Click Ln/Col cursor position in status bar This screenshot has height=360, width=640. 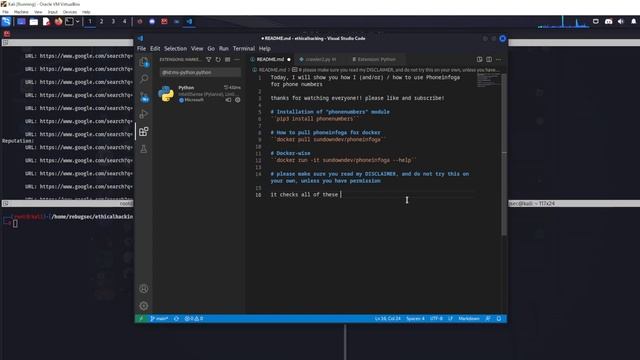point(388,319)
